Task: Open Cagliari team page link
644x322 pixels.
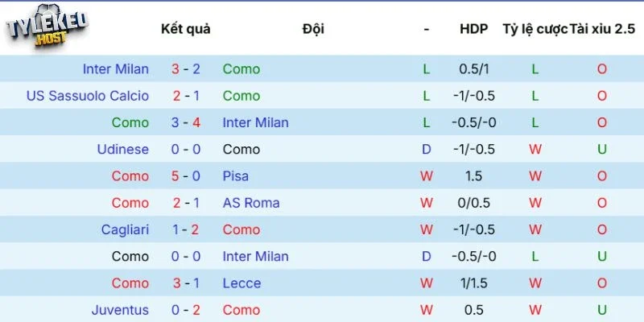Action: pyautogui.click(x=125, y=229)
